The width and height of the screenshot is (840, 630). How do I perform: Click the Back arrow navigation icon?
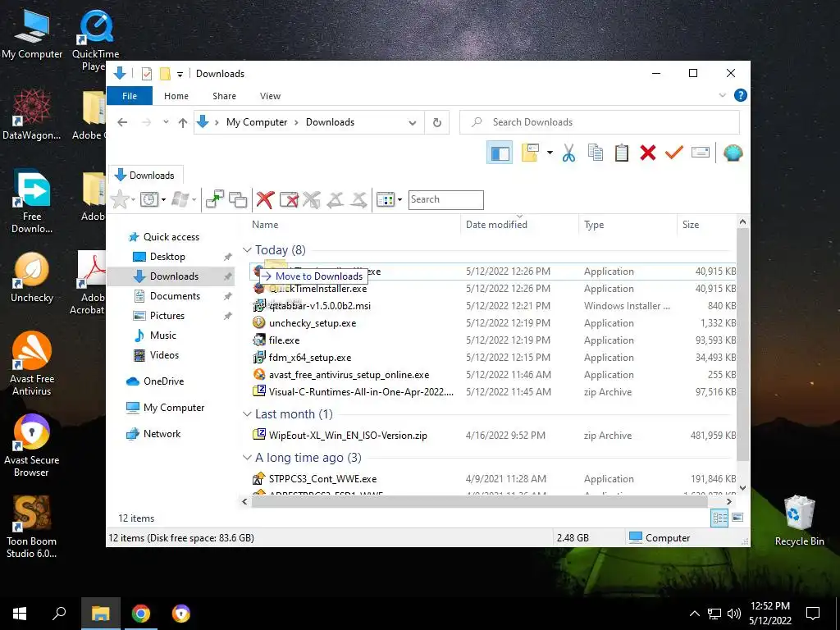[122, 123]
